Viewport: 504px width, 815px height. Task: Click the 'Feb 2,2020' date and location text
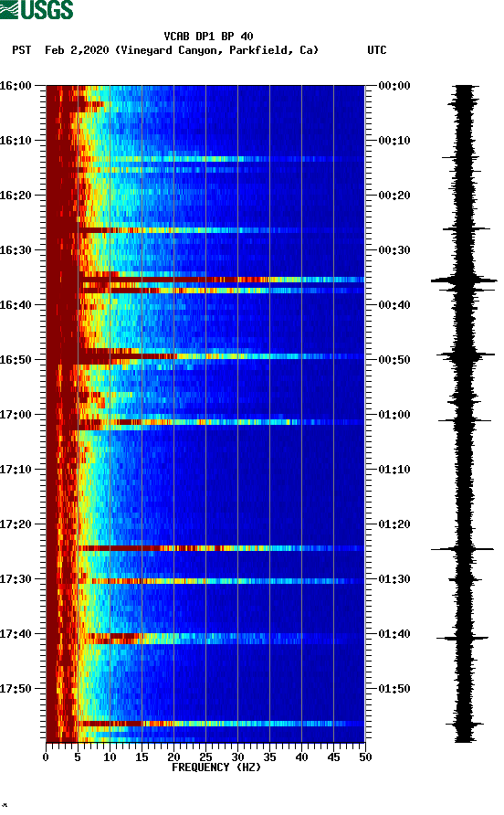(x=182, y=50)
